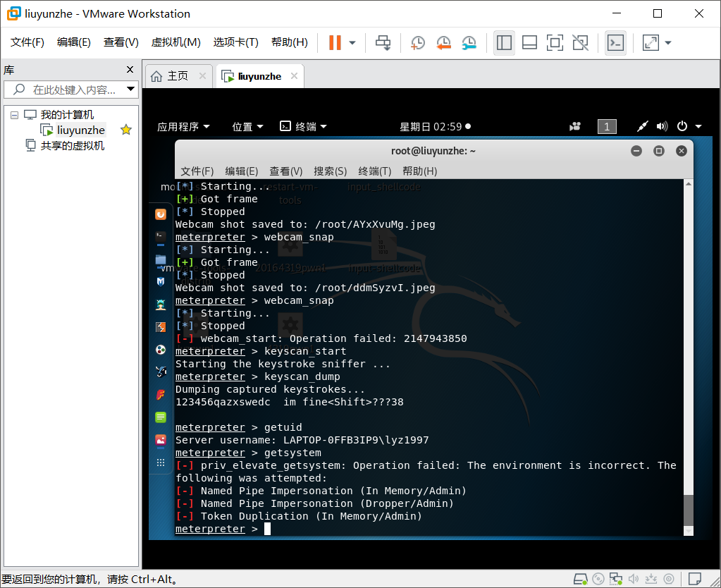
Task: Take a snapshot of the virtual machine
Action: [417, 43]
